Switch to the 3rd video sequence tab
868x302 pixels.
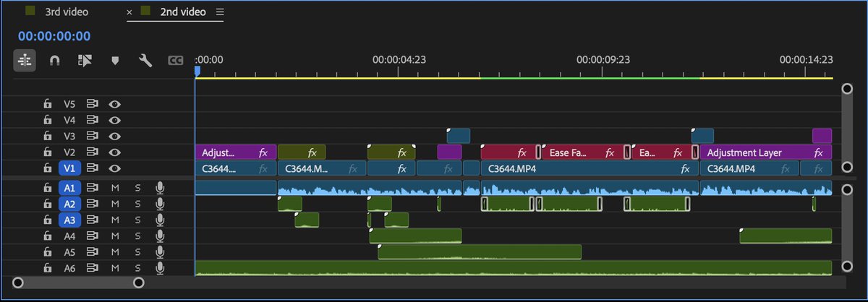(x=65, y=12)
